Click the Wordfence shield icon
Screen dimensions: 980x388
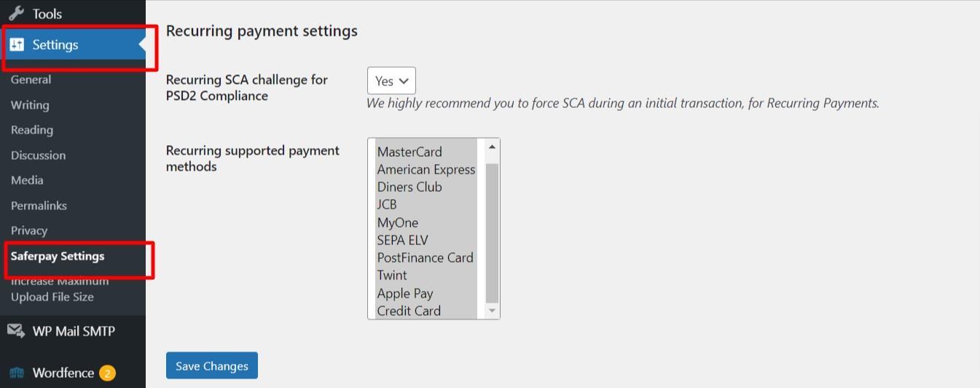(x=16, y=373)
